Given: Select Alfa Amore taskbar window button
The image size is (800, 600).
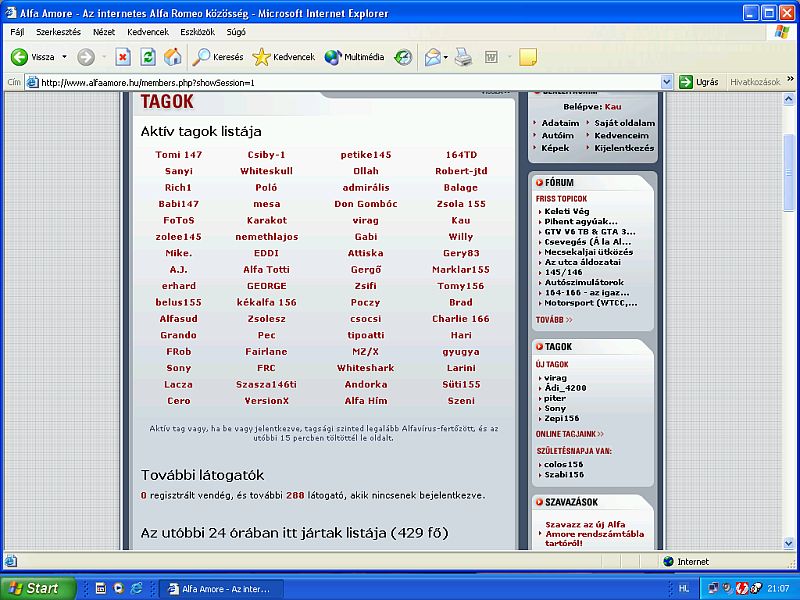Looking at the screenshot, I should pyautogui.click(x=219, y=589).
